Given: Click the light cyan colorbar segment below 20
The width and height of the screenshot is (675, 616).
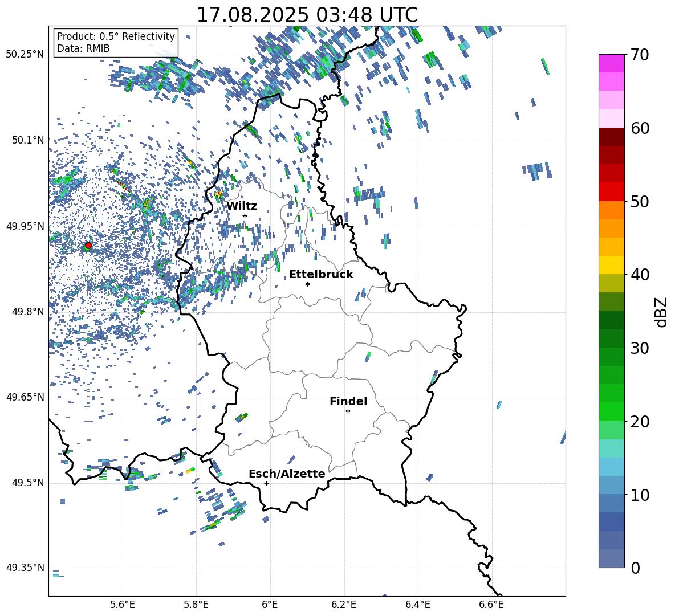Looking at the screenshot, I should [x=611, y=448].
